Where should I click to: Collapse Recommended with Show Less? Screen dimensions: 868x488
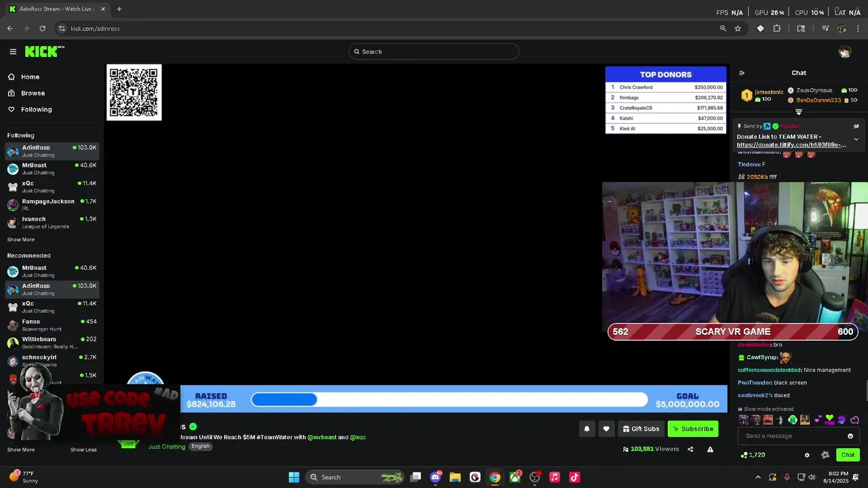pos(83,449)
